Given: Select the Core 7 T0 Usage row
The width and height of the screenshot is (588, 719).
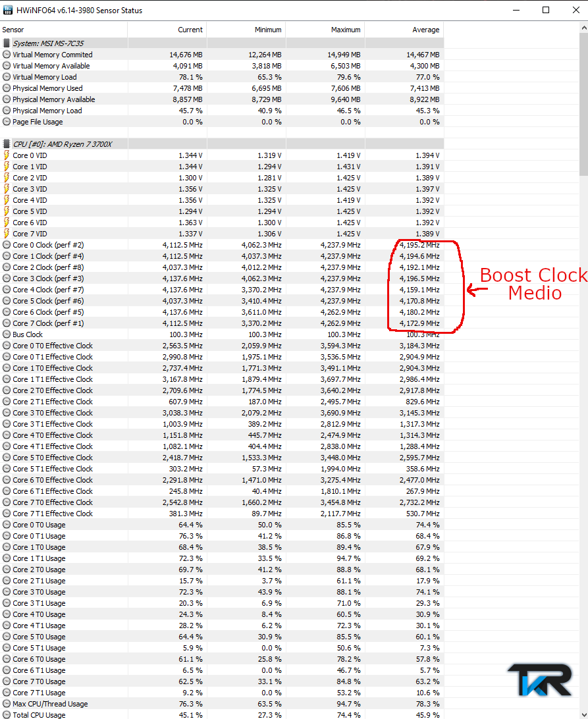Looking at the screenshot, I should pos(222,681).
